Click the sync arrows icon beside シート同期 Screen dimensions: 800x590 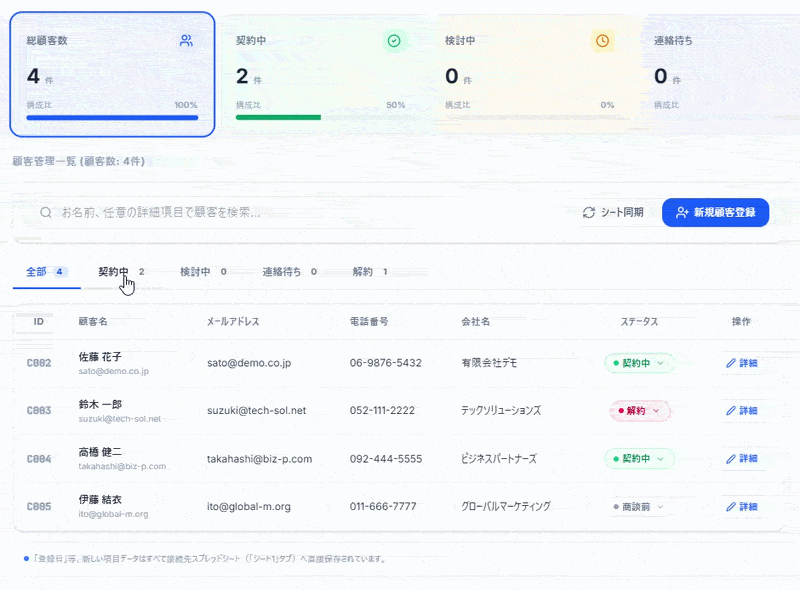(x=589, y=212)
